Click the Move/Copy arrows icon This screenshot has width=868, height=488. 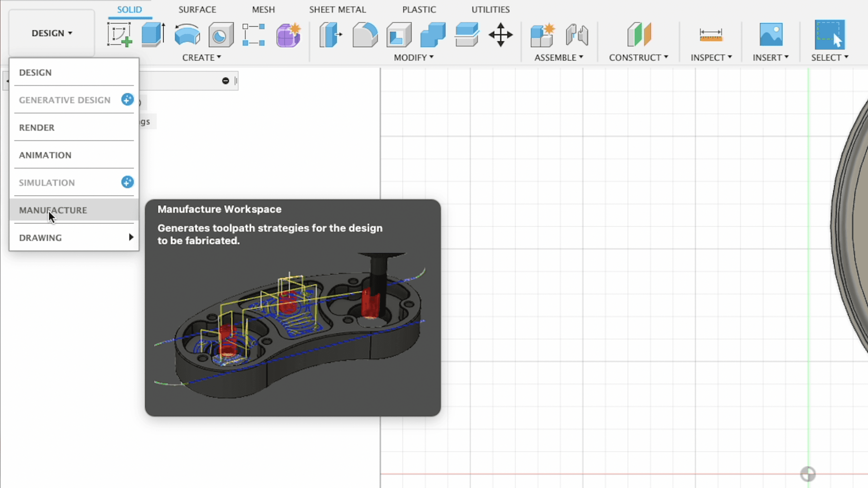click(501, 34)
